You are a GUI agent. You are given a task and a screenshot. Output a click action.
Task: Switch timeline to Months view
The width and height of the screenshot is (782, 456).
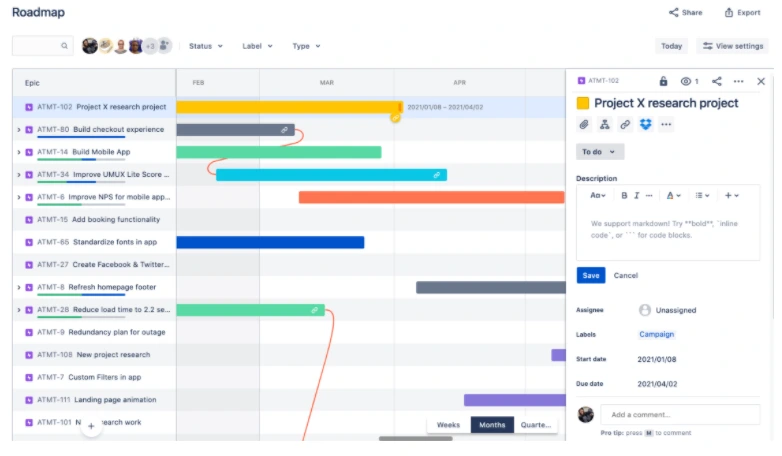pos(492,425)
